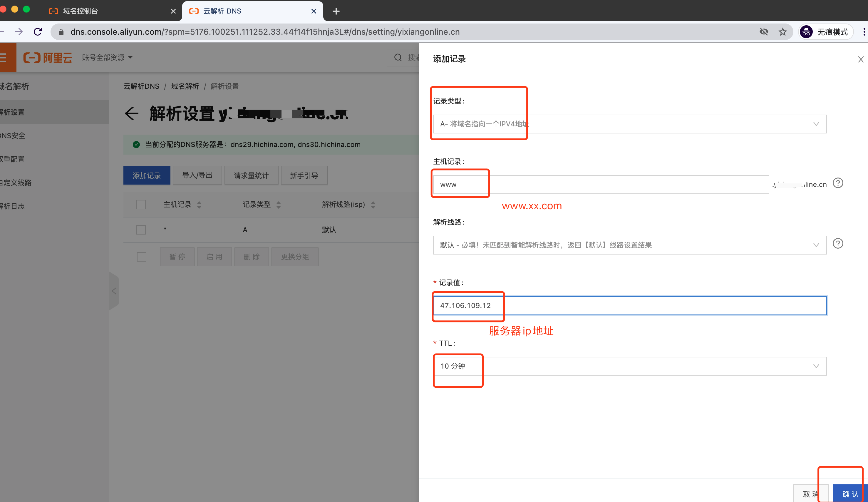Click the yellow macOS minimize button
This screenshot has width=868, height=502.
point(14,9)
